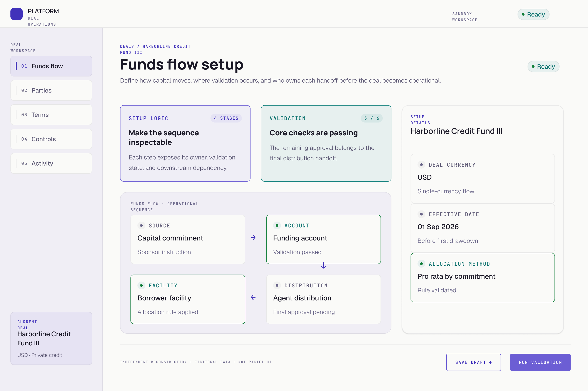Open the Activity section

pos(51,163)
